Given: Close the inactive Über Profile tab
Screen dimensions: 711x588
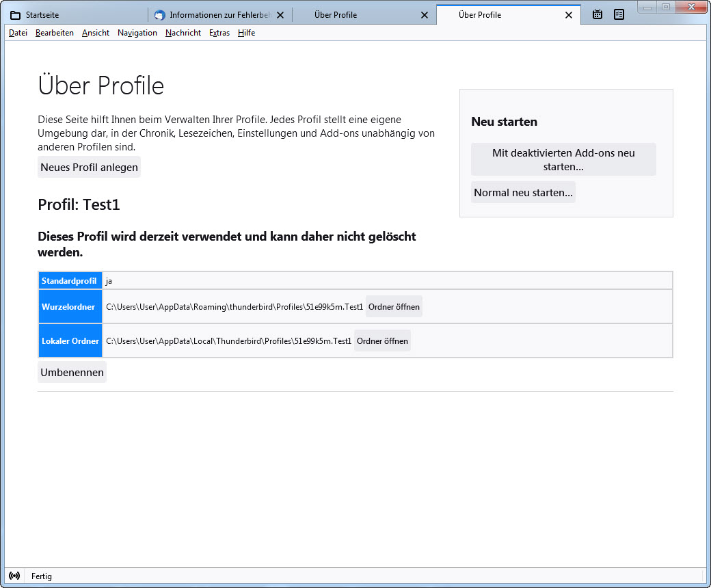Looking at the screenshot, I should point(424,15).
